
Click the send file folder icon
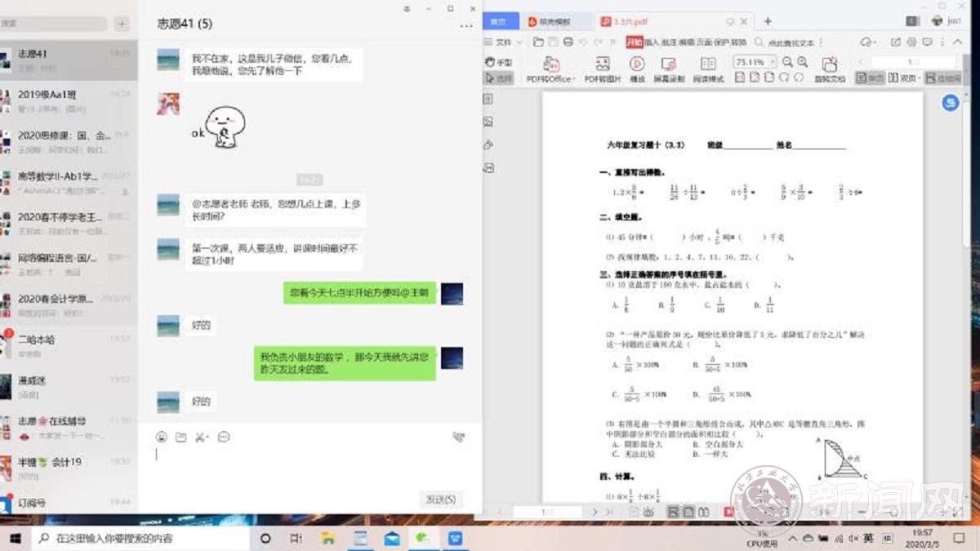181,438
